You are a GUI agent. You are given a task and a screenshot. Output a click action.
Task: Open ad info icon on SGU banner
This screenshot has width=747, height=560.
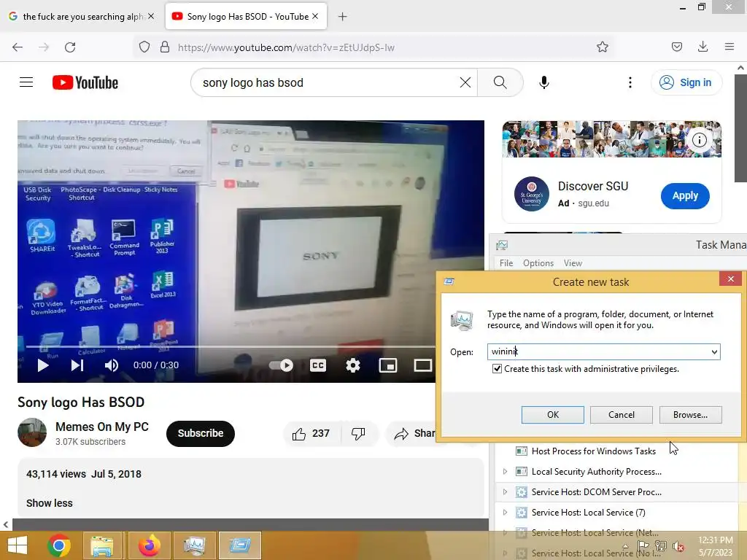tap(700, 140)
